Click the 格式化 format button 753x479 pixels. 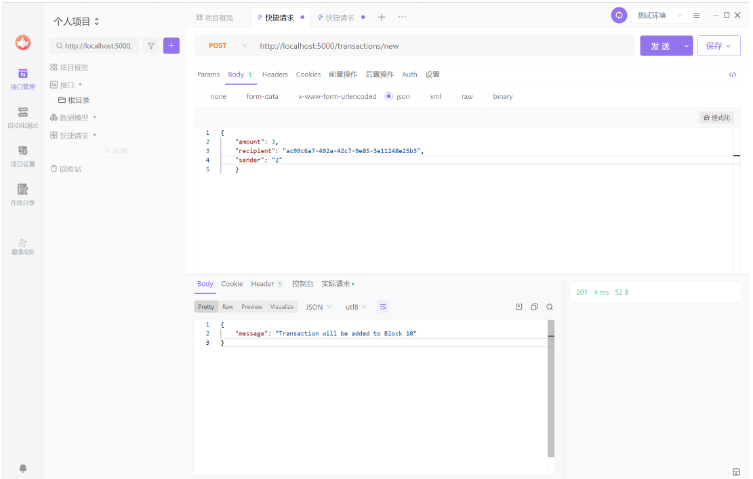pyautogui.click(x=717, y=118)
